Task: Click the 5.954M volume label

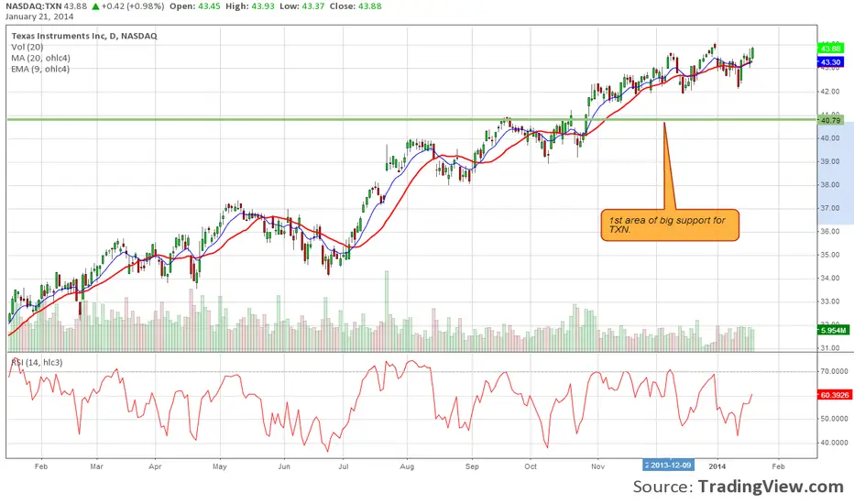Action: click(833, 330)
